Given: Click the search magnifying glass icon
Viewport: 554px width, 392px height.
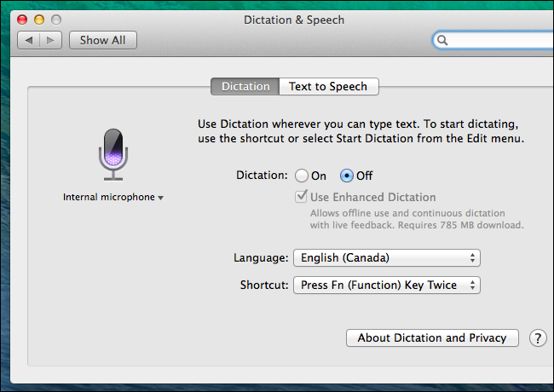Looking at the screenshot, I should point(442,40).
